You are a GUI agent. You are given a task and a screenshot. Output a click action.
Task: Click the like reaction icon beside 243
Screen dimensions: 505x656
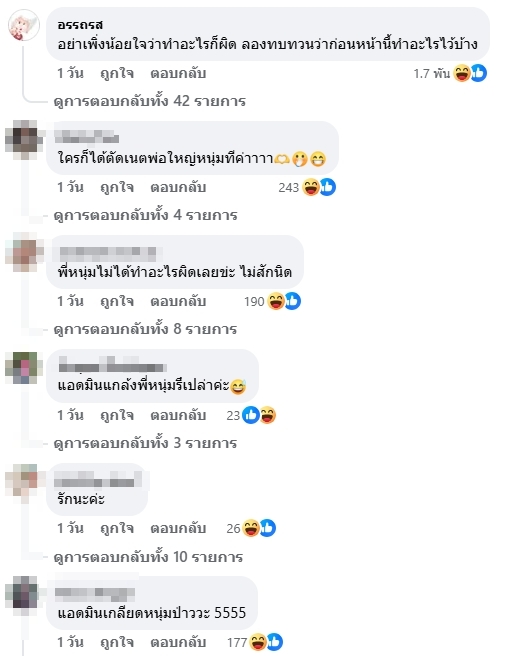[327, 187]
